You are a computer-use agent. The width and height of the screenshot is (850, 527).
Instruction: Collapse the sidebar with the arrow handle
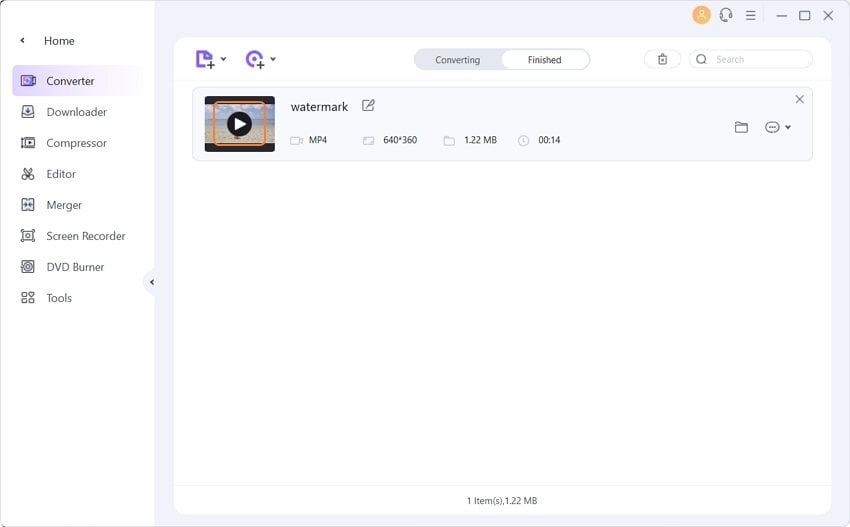pos(151,282)
